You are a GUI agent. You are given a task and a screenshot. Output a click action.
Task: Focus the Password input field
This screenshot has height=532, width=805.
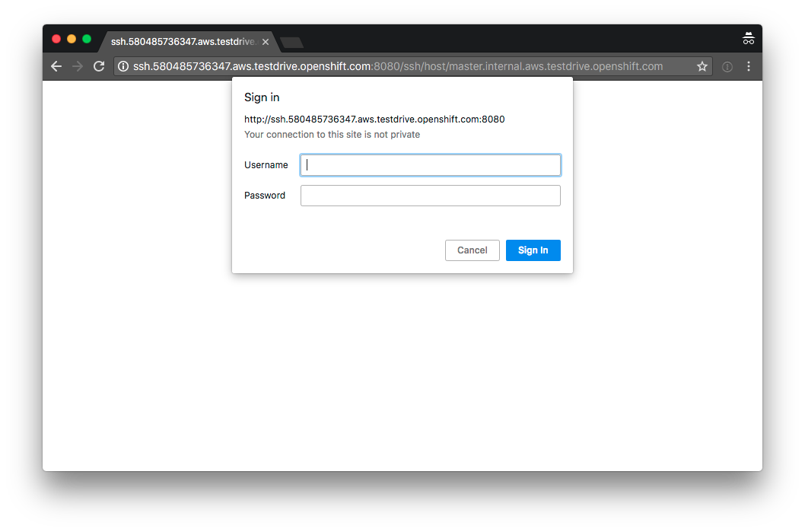[x=431, y=196]
